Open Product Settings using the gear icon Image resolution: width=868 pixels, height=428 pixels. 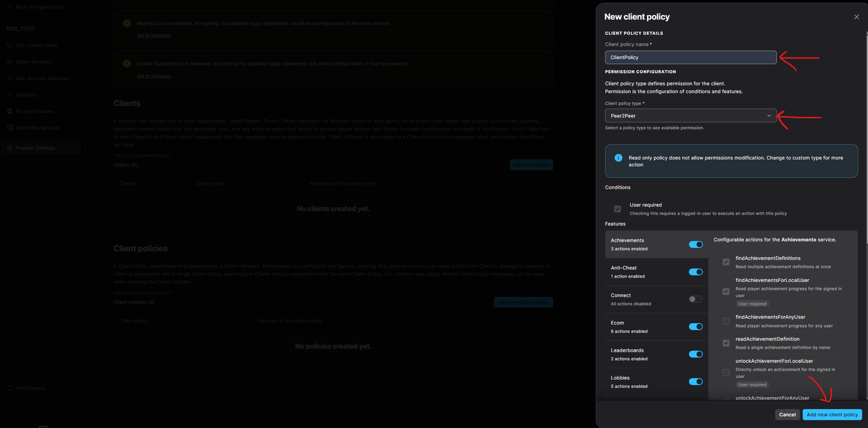click(9, 148)
